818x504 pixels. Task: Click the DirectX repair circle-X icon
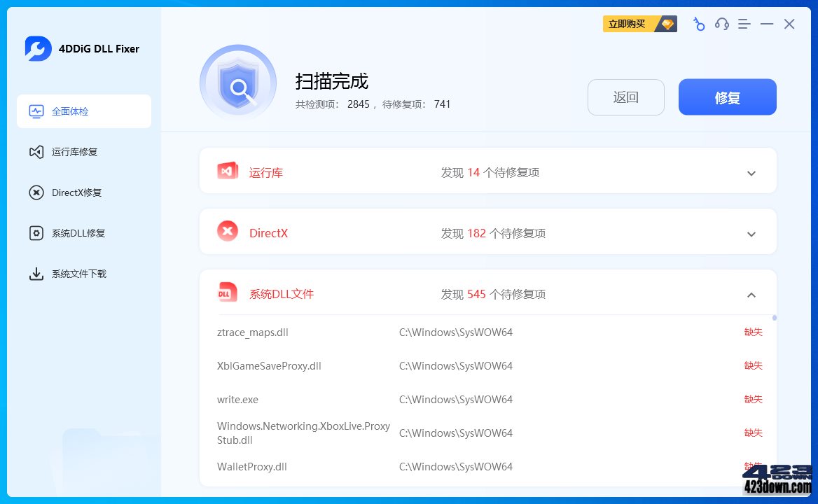tap(36, 192)
